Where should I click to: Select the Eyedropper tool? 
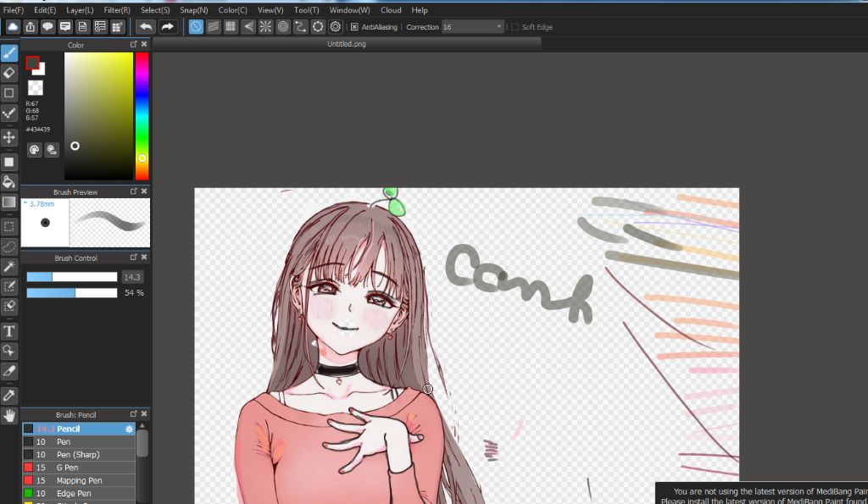(x=8, y=396)
